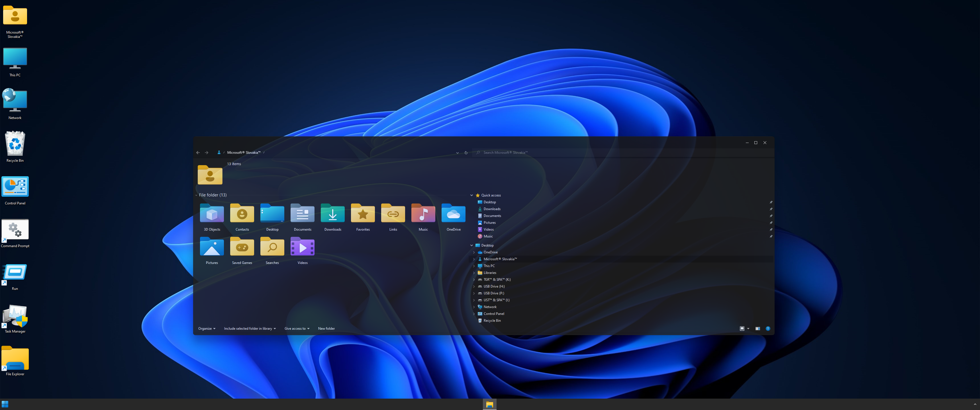Unpin Music from Quick access
The image size is (980, 410).
coord(771,237)
